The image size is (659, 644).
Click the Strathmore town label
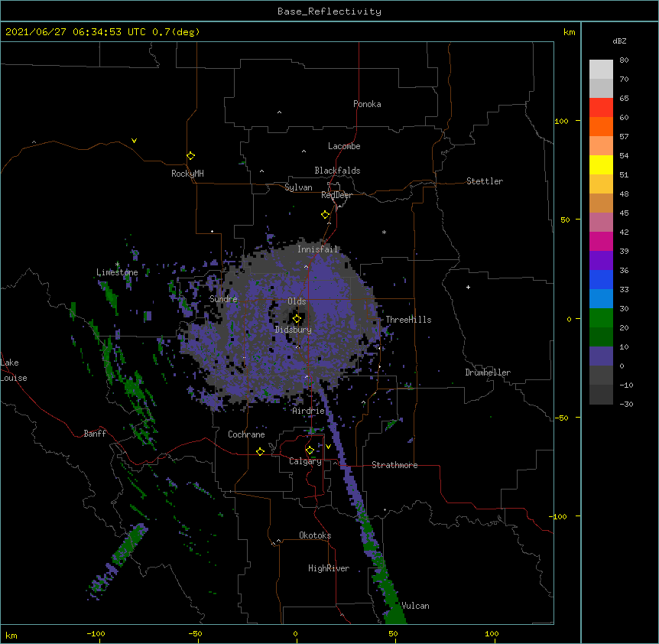pyautogui.click(x=394, y=465)
